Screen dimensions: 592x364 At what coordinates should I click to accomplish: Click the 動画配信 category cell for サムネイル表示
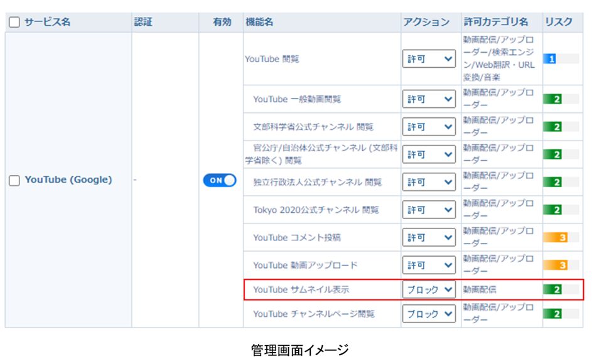click(480, 289)
